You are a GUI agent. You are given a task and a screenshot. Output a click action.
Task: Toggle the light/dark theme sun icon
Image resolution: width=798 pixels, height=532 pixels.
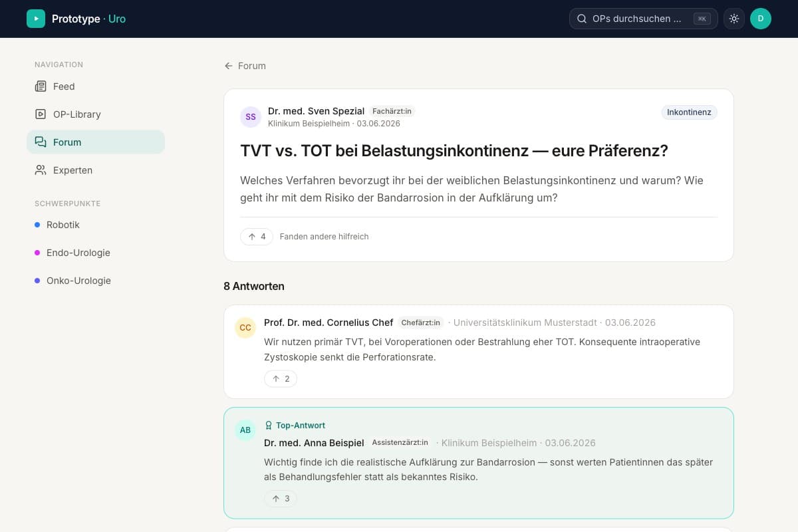(734, 19)
